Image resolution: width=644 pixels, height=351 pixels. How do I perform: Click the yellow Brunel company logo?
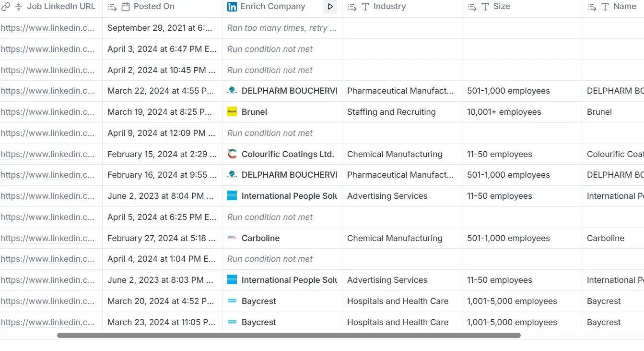click(232, 112)
